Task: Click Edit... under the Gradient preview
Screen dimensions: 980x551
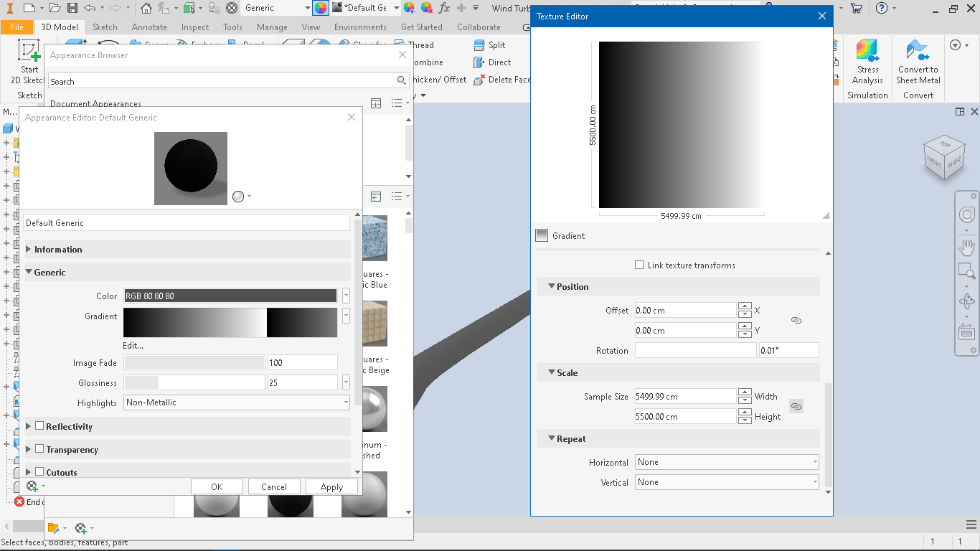Action: 133,345
